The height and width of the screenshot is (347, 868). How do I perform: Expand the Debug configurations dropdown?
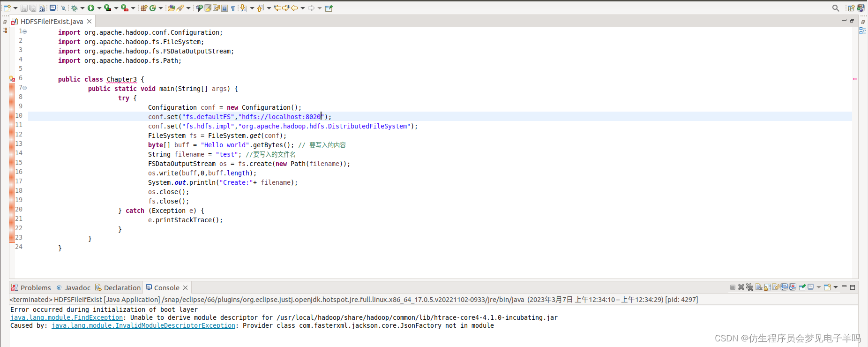[x=82, y=8]
